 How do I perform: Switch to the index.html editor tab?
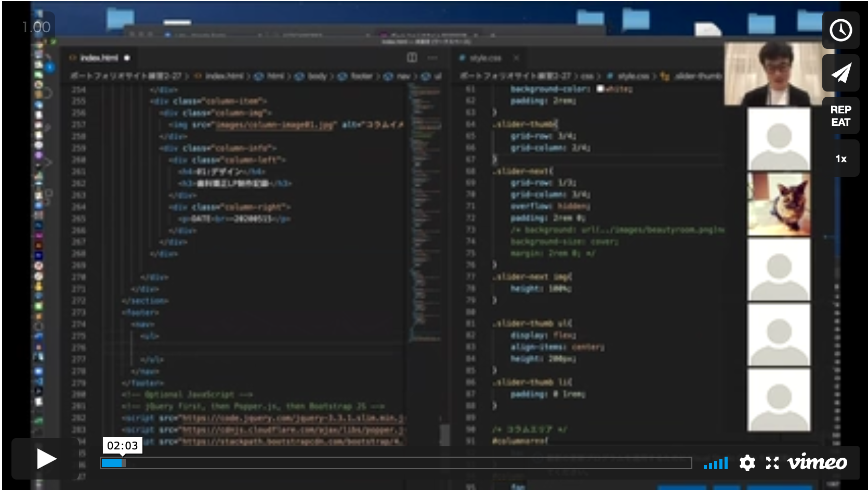click(x=99, y=58)
